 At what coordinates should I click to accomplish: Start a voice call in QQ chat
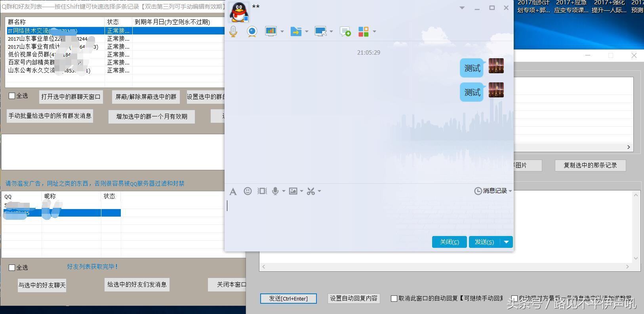point(233,31)
